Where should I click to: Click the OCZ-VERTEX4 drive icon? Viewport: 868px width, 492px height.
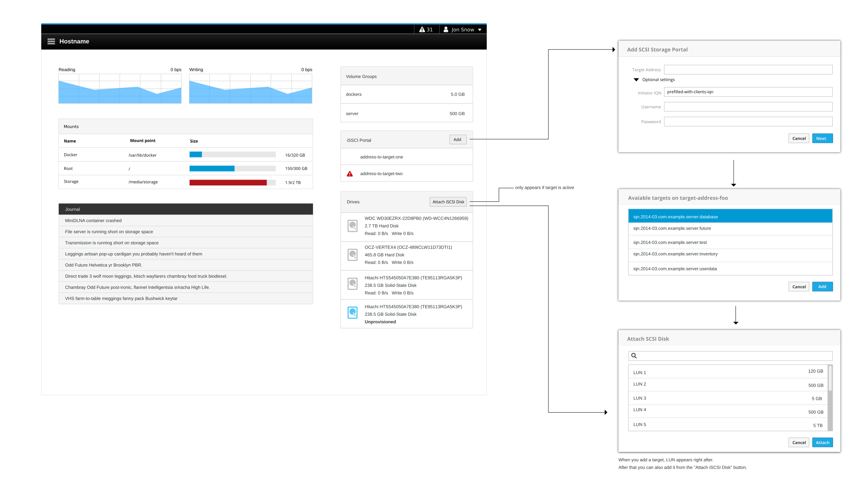pos(352,255)
